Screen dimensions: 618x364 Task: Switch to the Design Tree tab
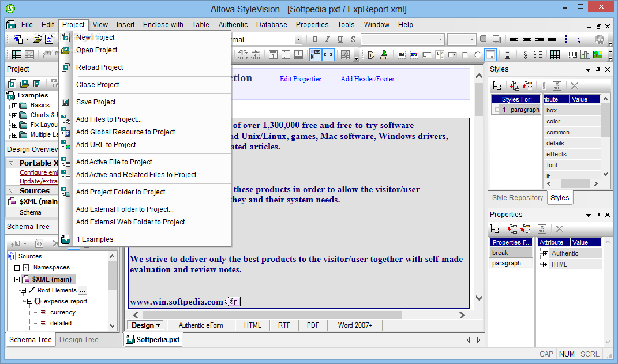(x=79, y=340)
